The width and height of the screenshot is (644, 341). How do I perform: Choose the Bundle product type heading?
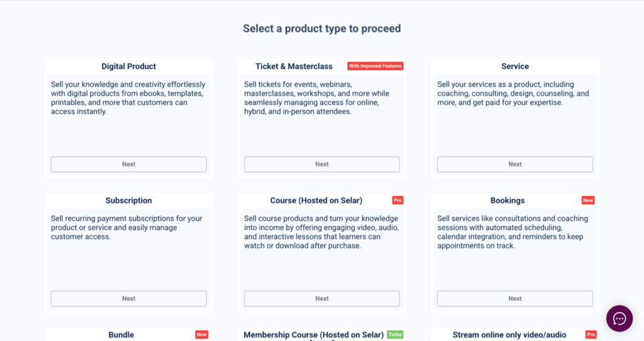pos(121,335)
